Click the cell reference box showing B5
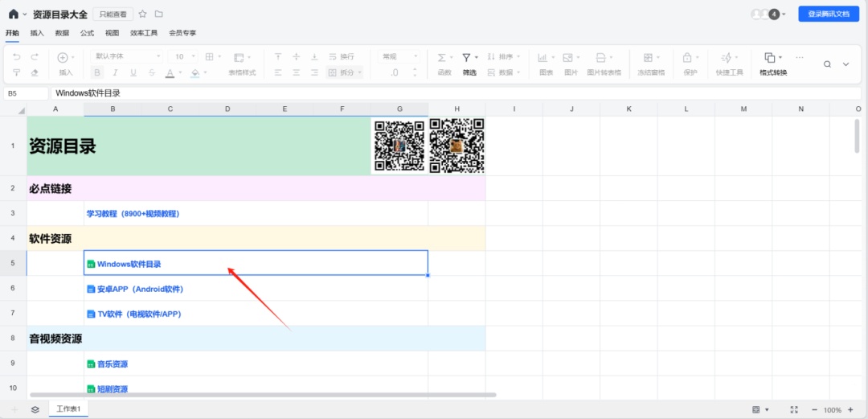The image size is (868, 419). (x=26, y=93)
